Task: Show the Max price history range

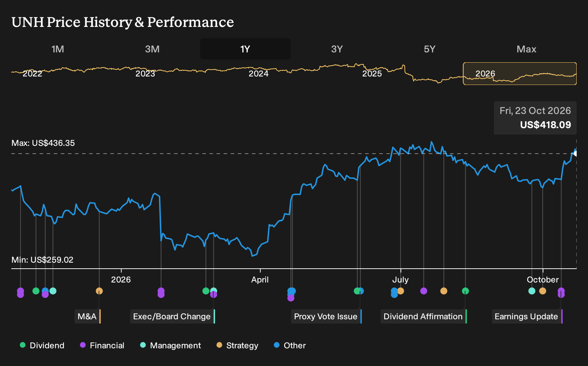Action: [526, 49]
